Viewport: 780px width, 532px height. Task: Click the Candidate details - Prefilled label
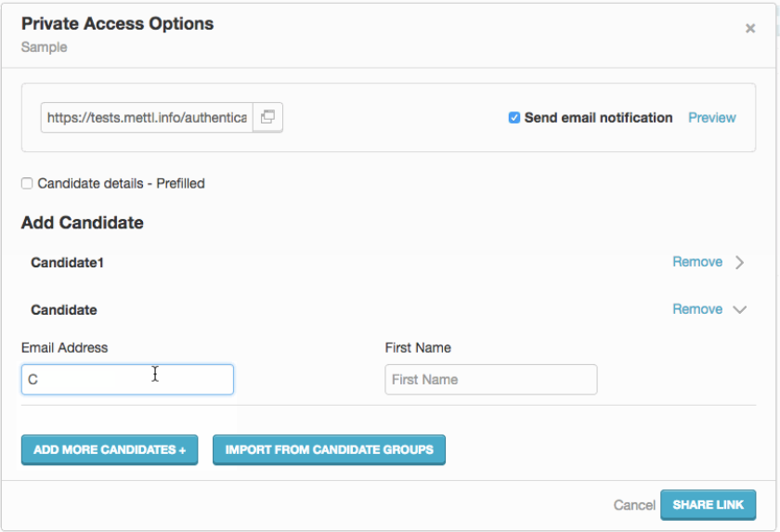tap(121, 184)
